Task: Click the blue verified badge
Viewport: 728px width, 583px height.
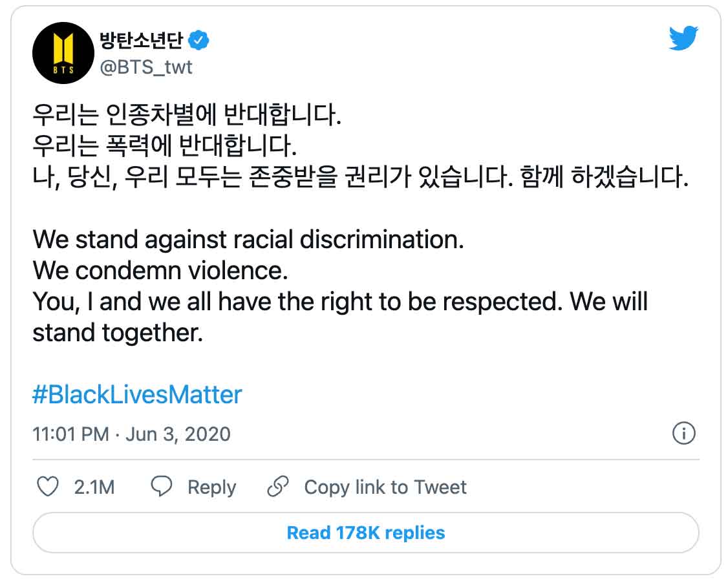Action: click(x=199, y=41)
